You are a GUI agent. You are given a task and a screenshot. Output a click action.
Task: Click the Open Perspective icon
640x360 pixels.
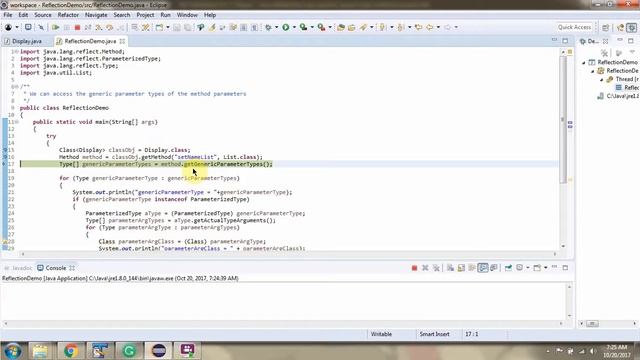(606, 27)
